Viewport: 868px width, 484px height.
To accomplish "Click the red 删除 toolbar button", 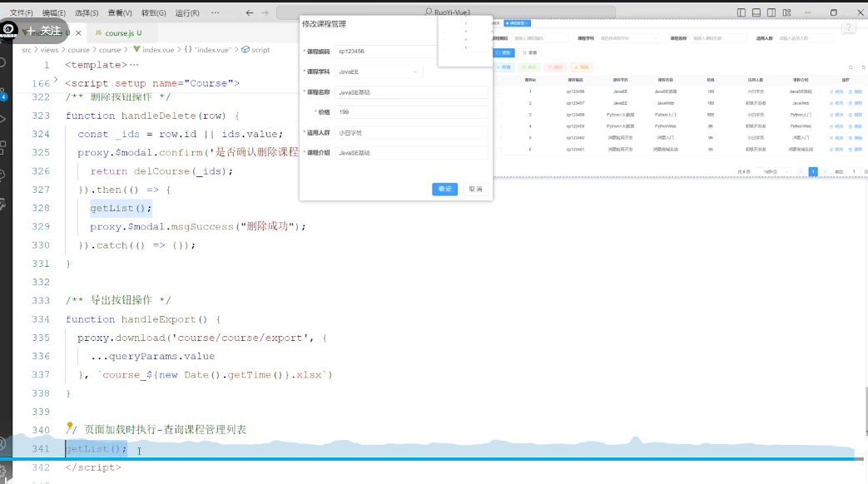I will (x=555, y=67).
